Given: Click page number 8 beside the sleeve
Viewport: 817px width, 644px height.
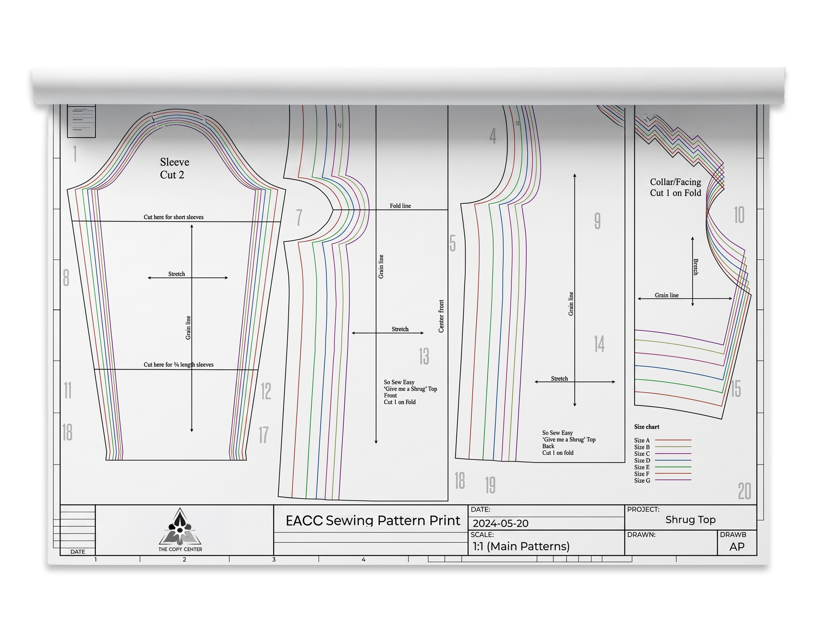Looking at the screenshot, I should (66, 277).
